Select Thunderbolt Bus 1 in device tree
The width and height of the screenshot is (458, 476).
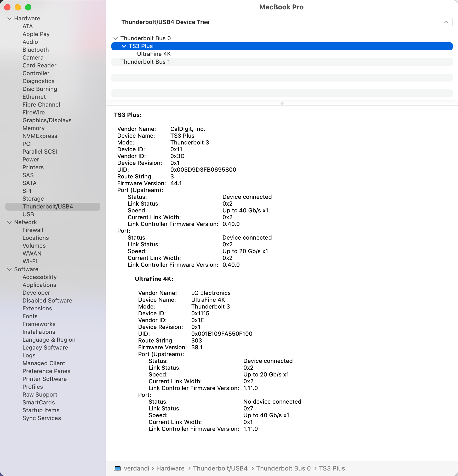[282, 62]
